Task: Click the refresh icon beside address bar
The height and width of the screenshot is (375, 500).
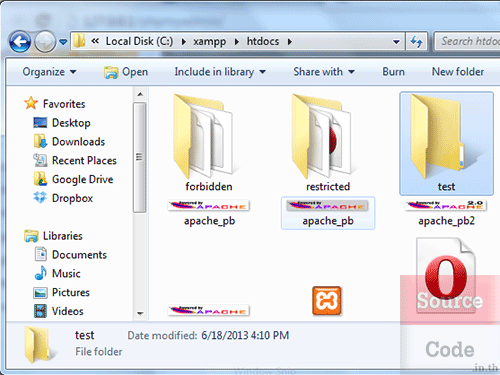Action: pos(416,42)
